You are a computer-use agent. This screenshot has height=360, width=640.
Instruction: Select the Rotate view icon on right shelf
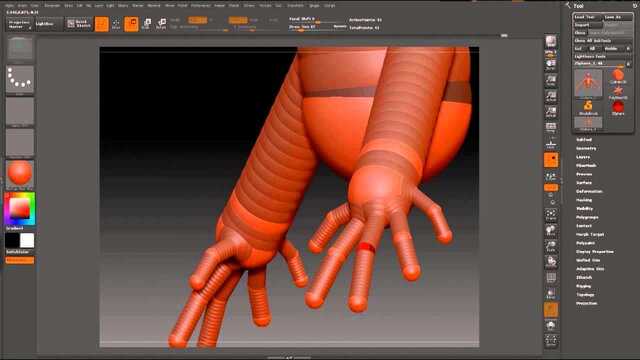point(551,262)
